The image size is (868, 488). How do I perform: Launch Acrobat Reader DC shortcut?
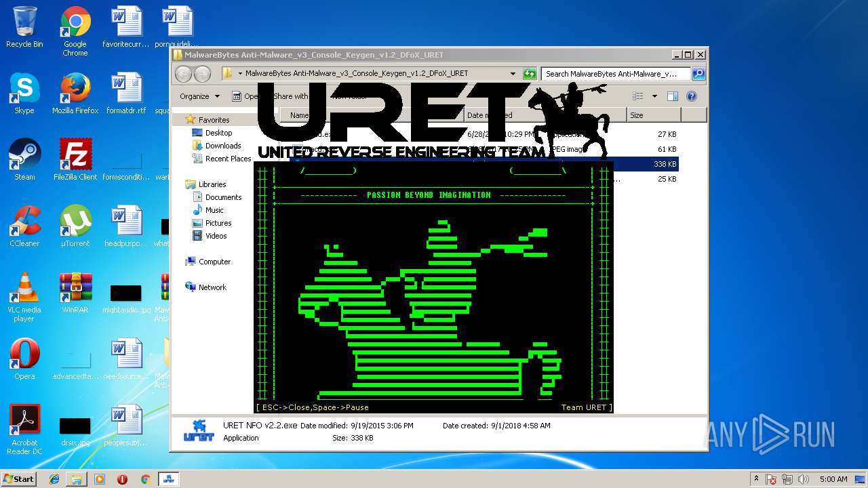[x=24, y=430]
